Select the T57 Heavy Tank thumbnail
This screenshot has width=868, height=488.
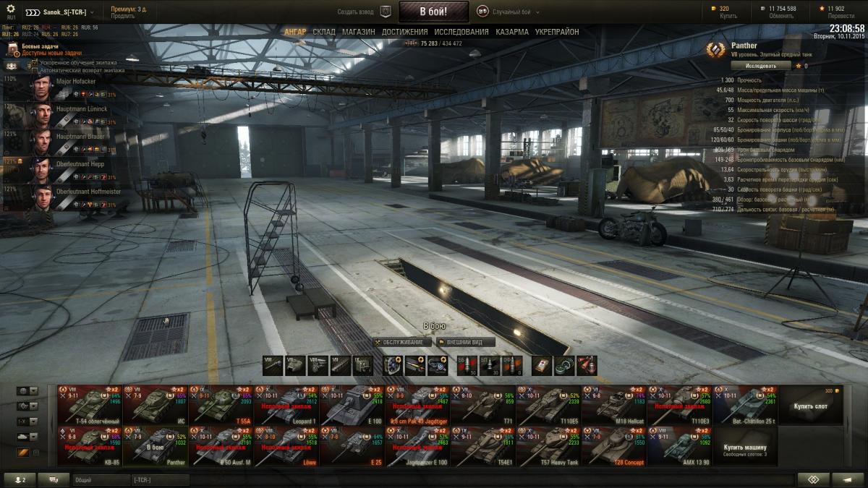click(x=549, y=447)
